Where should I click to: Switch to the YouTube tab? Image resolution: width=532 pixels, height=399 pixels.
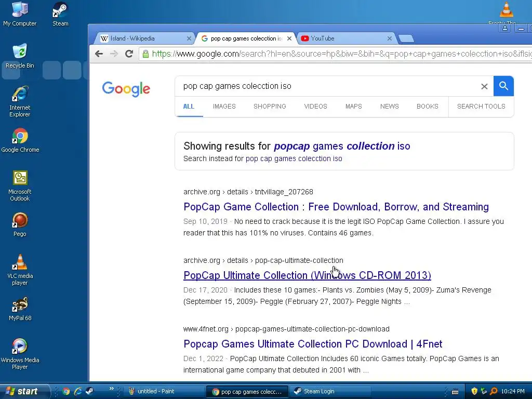tap(346, 38)
